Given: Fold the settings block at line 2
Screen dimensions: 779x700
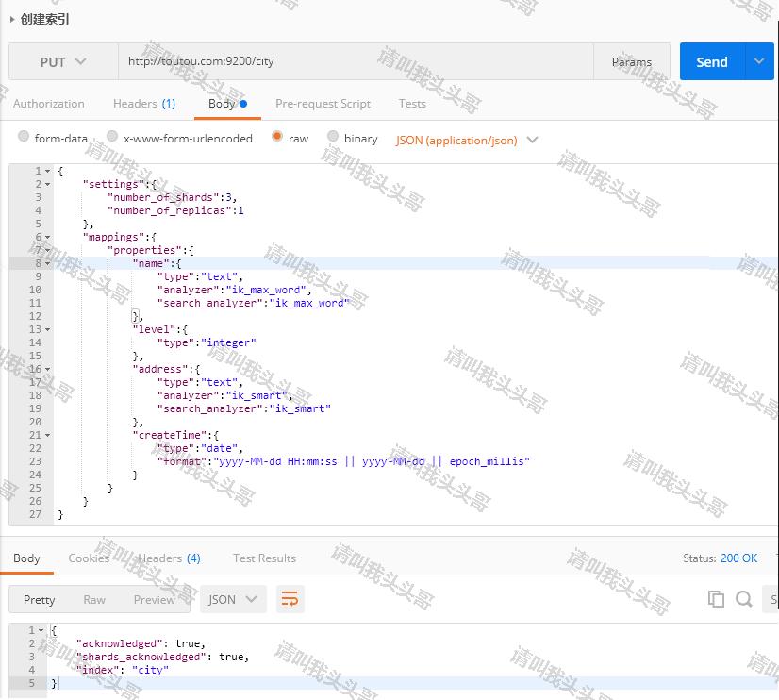Looking at the screenshot, I should pos(48,184).
